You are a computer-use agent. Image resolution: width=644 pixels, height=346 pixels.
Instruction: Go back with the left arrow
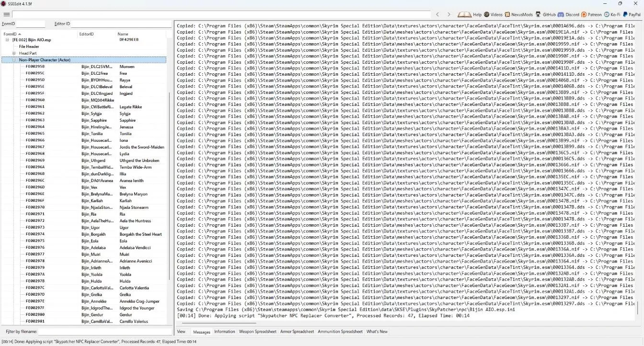pos(437,14)
